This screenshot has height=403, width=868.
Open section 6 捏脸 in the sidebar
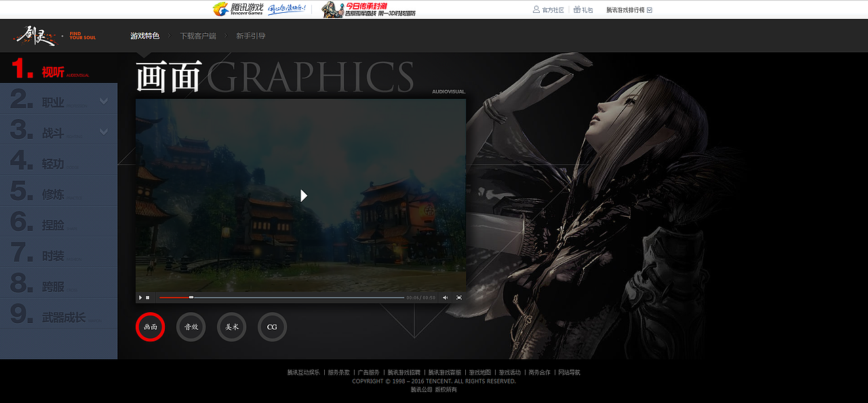pos(58,221)
